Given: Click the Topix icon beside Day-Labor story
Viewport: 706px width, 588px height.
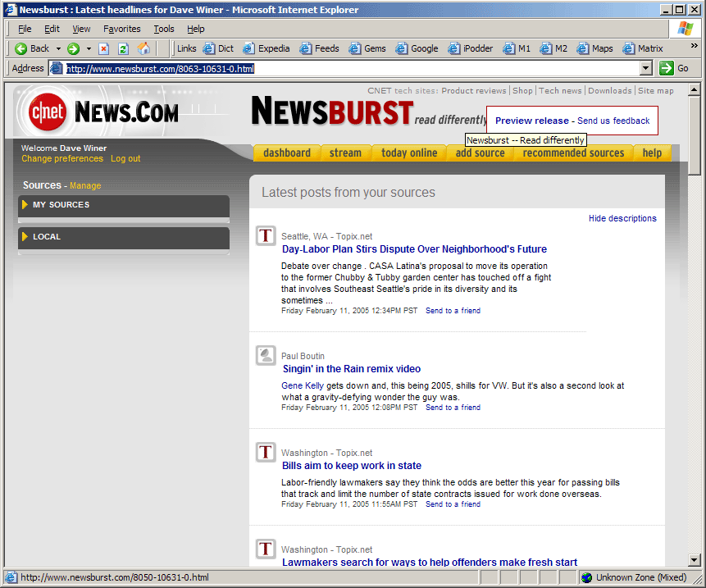Looking at the screenshot, I should (x=265, y=236).
